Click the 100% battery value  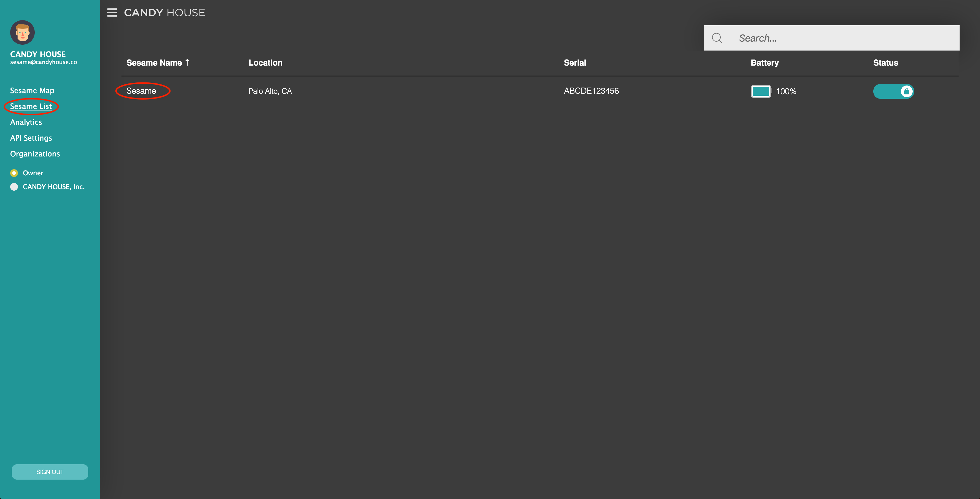[x=786, y=91]
